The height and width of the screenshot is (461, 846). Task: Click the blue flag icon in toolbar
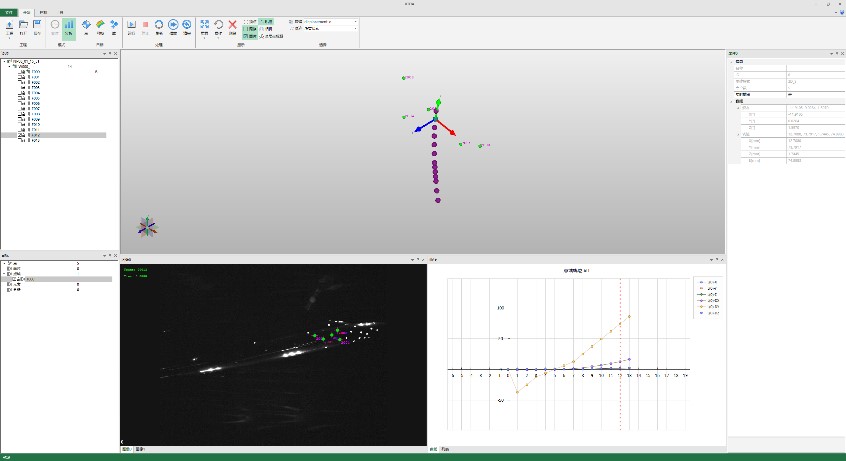37,25
